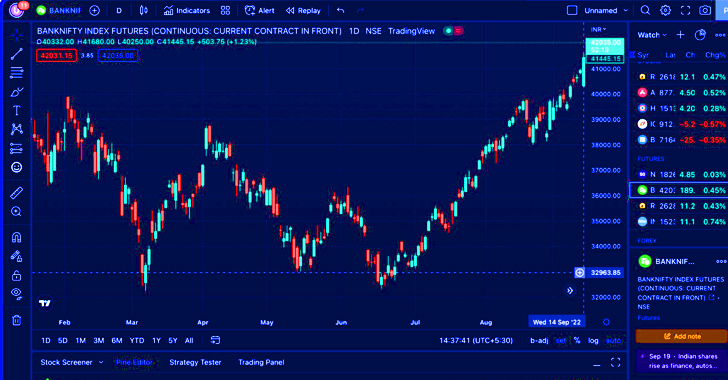Viewport: 728px width, 380px height.
Task: Select the 6M time range
Action: 117,341
